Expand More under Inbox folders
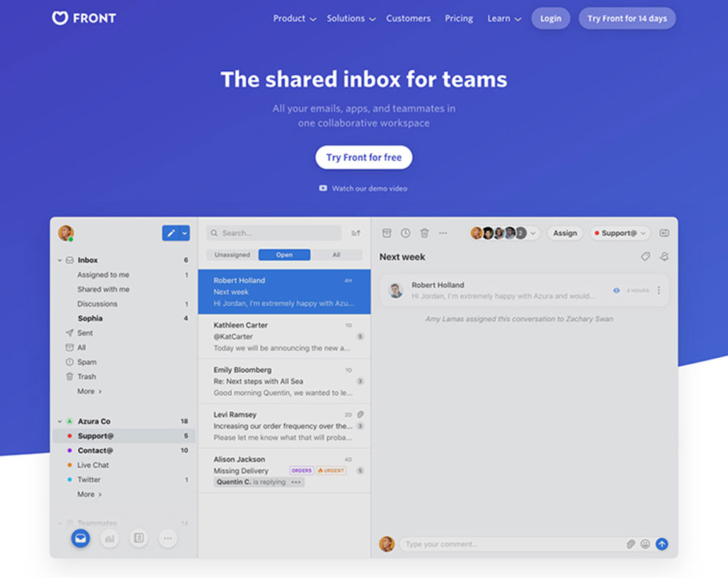 [89, 392]
